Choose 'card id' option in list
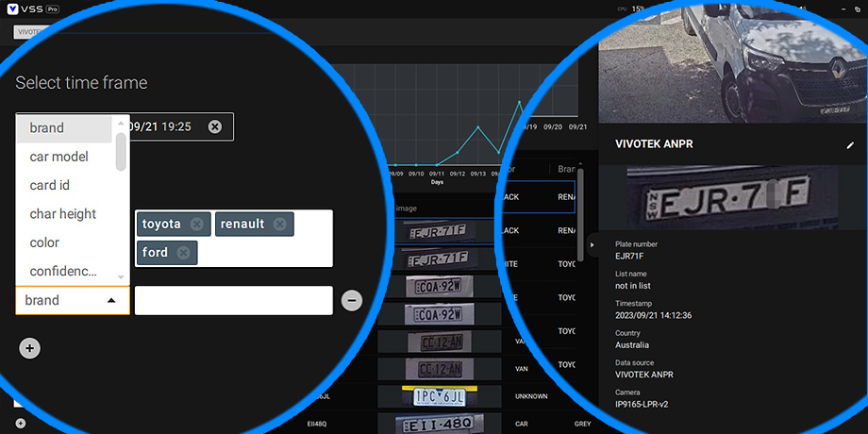Image resolution: width=868 pixels, height=434 pixels. pos(49,185)
